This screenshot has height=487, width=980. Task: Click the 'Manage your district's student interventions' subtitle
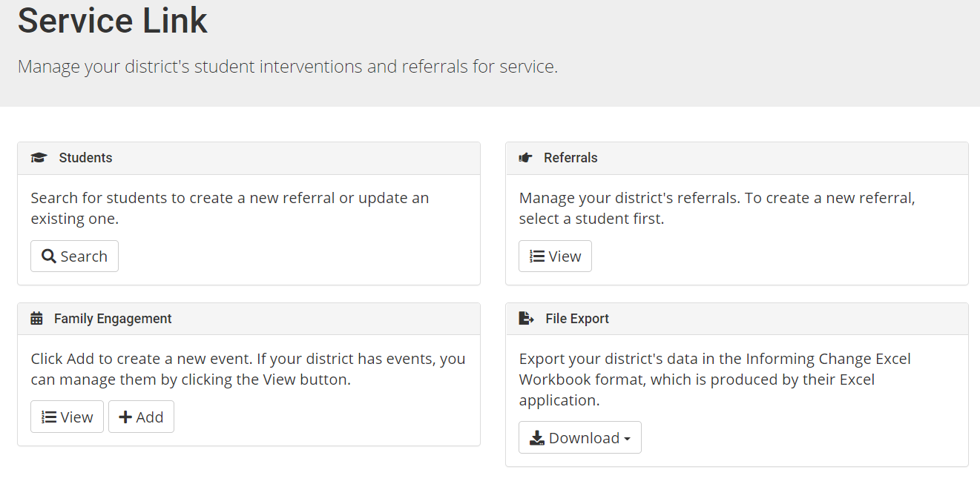tap(288, 67)
